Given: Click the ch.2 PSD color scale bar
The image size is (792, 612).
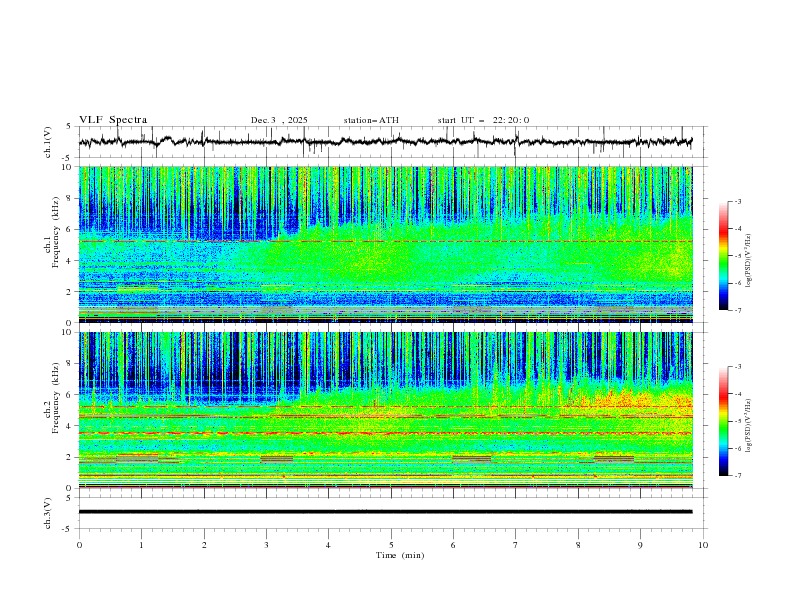Looking at the screenshot, I should [723, 421].
